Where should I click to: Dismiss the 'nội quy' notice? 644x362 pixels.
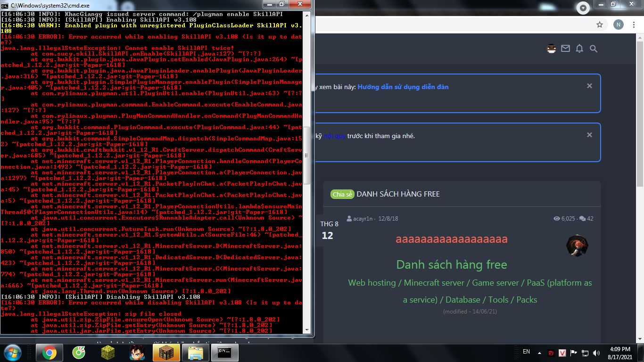pyautogui.click(x=589, y=135)
